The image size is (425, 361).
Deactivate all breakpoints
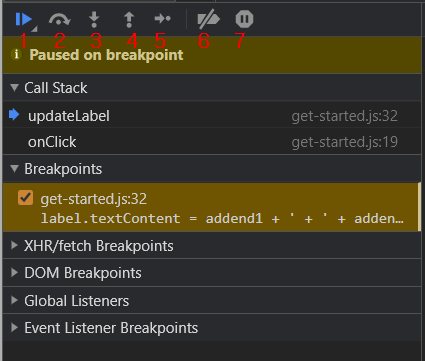point(208,20)
